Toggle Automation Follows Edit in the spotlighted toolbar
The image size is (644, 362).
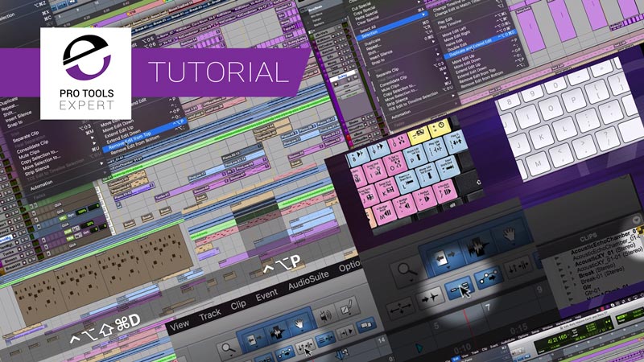click(489, 278)
